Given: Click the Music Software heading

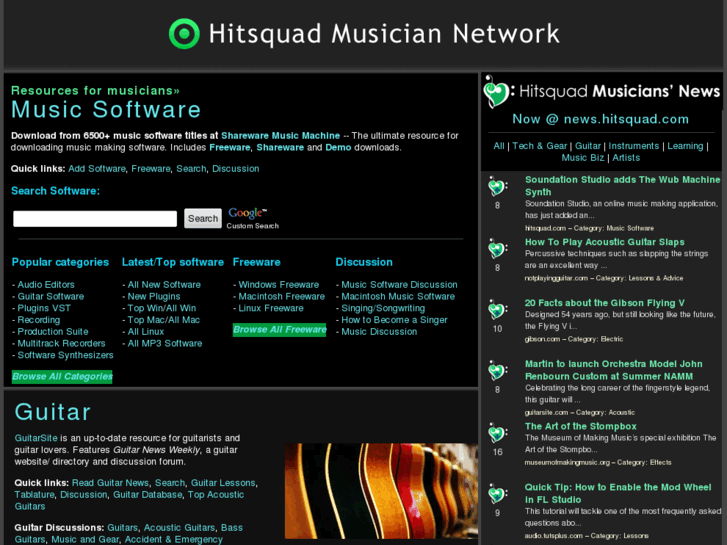Looking at the screenshot, I should [x=106, y=109].
